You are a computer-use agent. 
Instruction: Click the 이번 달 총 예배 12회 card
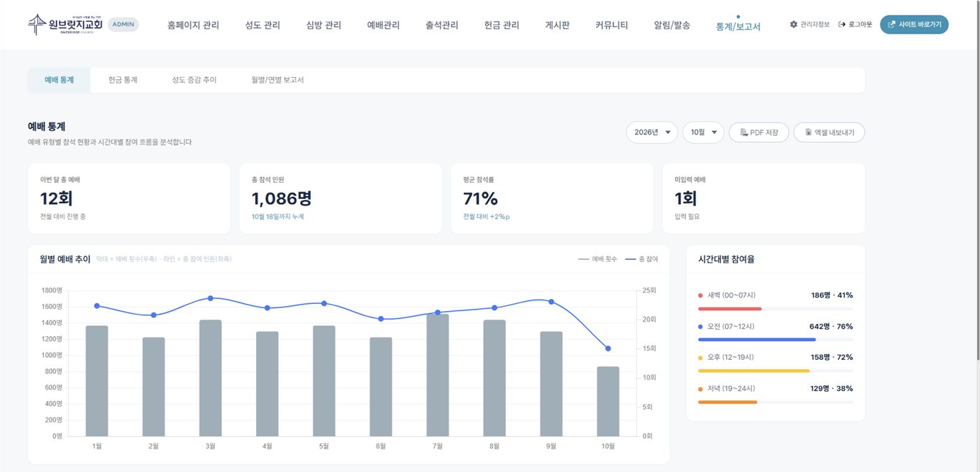coord(129,199)
